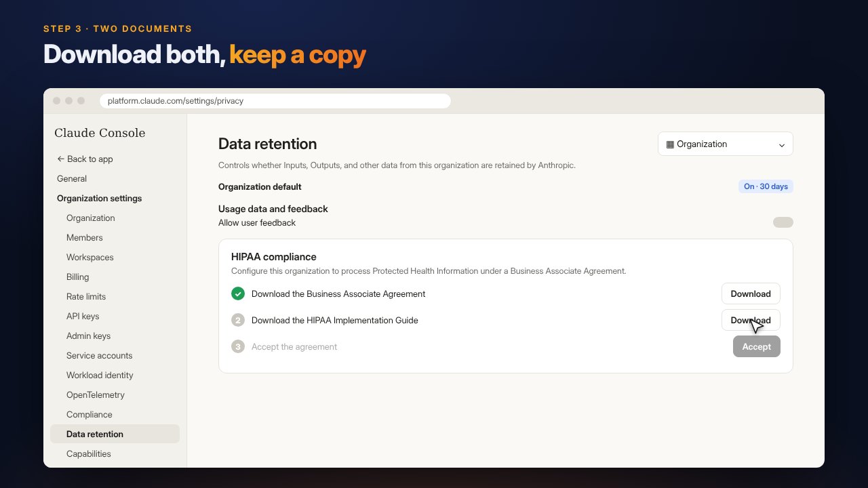This screenshot has width=868, height=488.
Task: Select Data retention in sidebar
Action: (115, 434)
